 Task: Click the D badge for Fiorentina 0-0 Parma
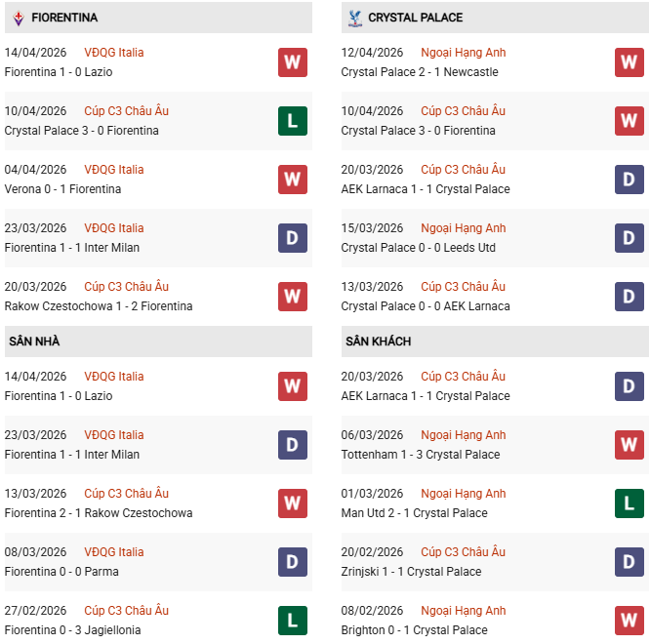[x=292, y=562]
